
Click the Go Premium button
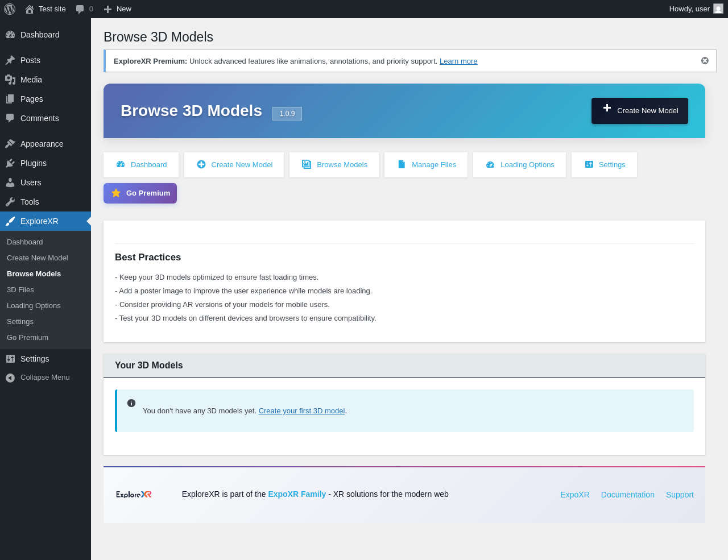coord(140,193)
